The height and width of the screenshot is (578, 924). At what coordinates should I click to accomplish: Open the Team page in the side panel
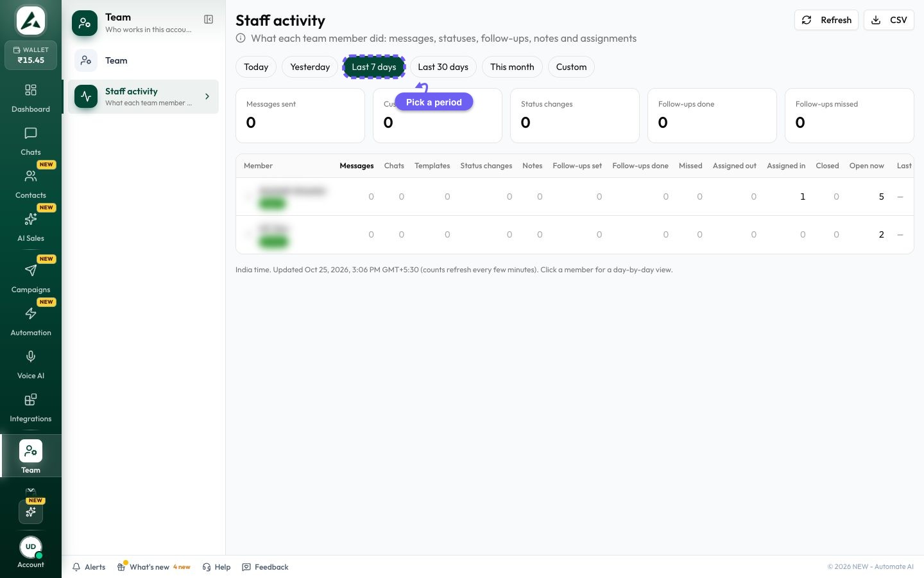(x=143, y=60)
